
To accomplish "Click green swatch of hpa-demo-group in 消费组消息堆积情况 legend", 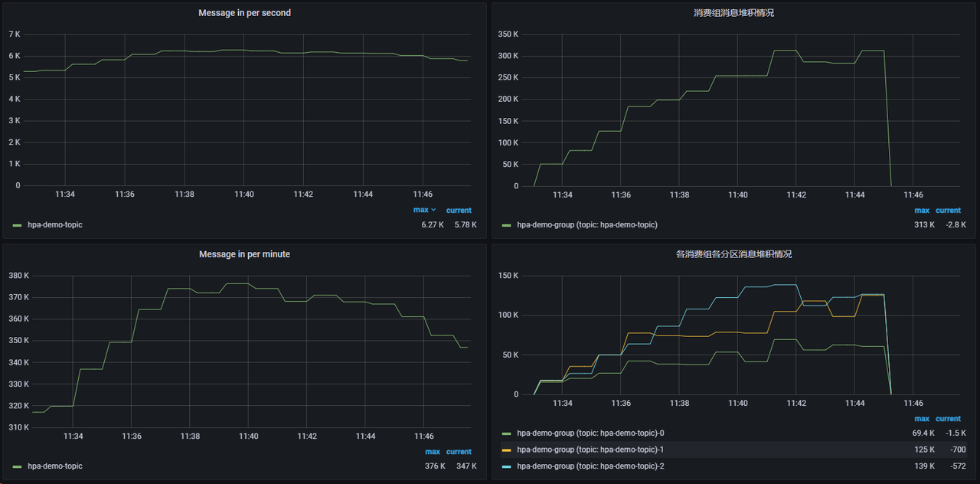I will click(x=506, y=225).
